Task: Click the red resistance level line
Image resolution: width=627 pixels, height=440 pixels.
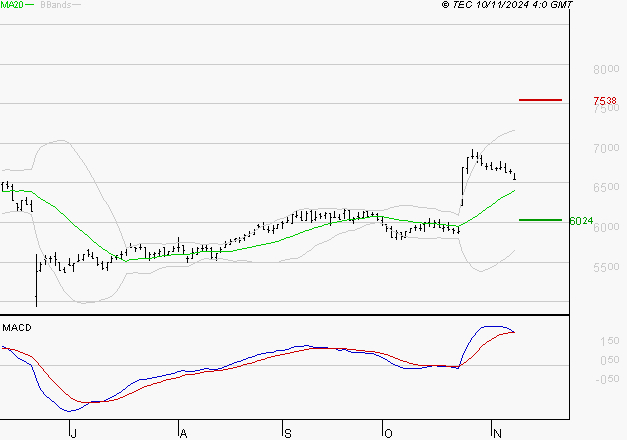Action: tap(540, 100)
